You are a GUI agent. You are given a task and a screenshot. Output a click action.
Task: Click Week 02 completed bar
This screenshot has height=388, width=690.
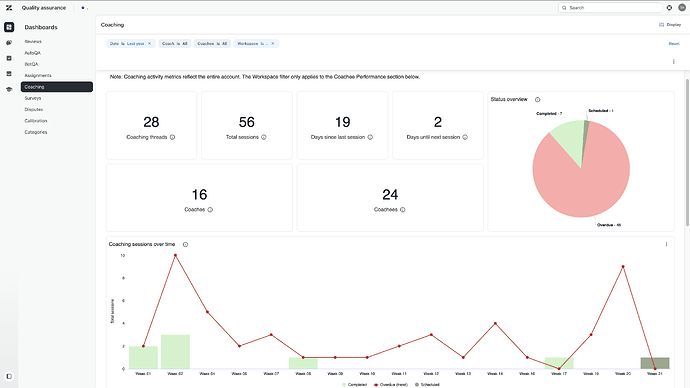coord(175,352)
